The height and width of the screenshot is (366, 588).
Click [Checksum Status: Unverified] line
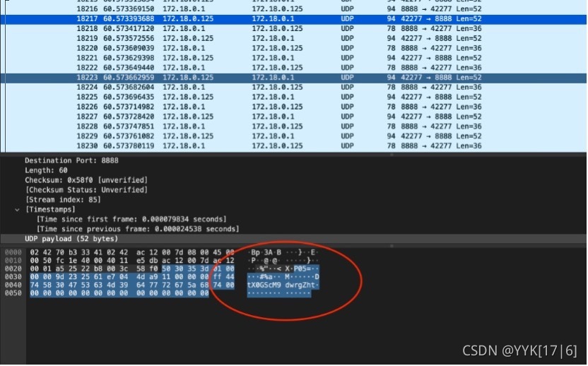pos(86,190)
